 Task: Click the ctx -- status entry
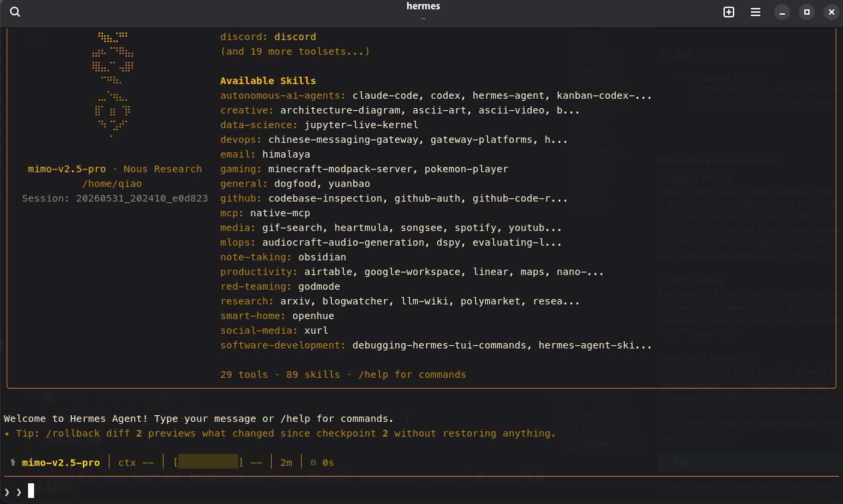(x=137, y=462)
